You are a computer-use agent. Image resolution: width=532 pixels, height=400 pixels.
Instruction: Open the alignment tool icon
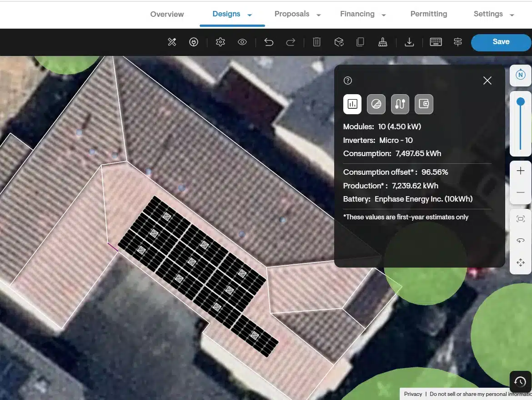458,42
